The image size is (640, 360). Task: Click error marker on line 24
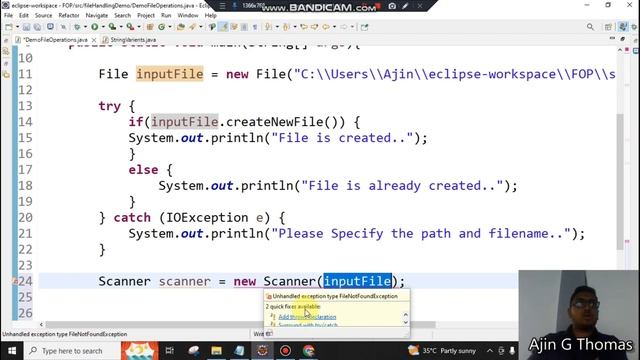click(14, 281)
